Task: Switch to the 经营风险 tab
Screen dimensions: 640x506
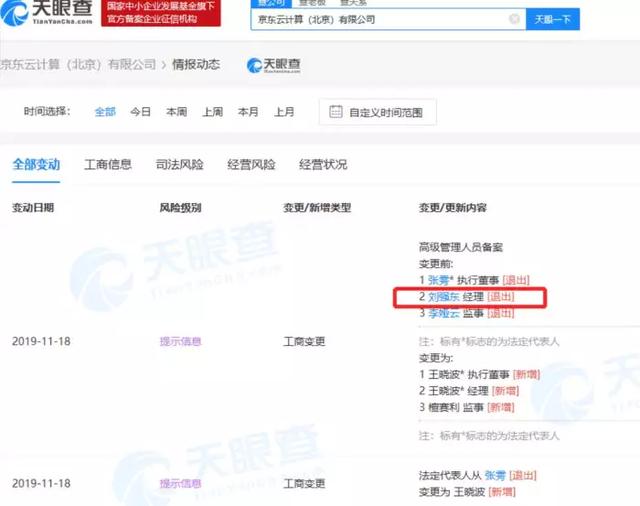Action: 251,164
